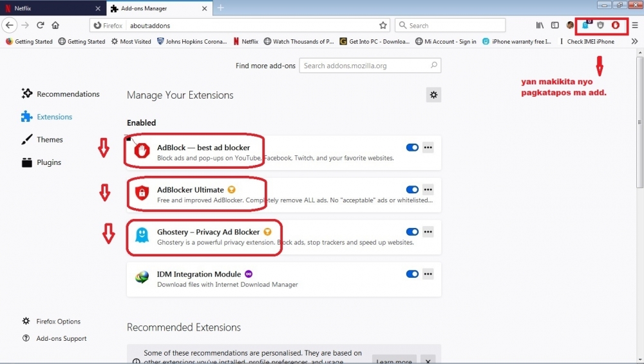Open the AdBlock toolbar hand icon
Image resolution: width=644 pixels, height=364 pixels.
click(615, 25)
